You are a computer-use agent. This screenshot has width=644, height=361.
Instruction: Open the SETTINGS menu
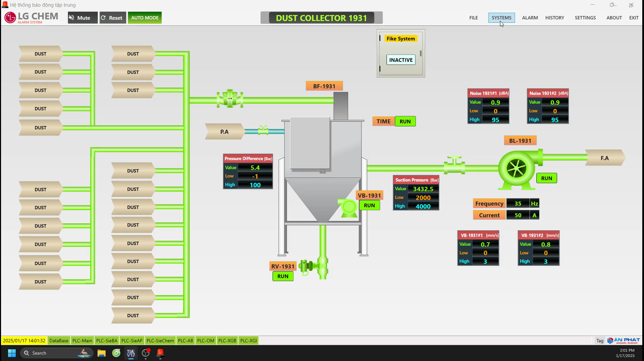point(585,18)
